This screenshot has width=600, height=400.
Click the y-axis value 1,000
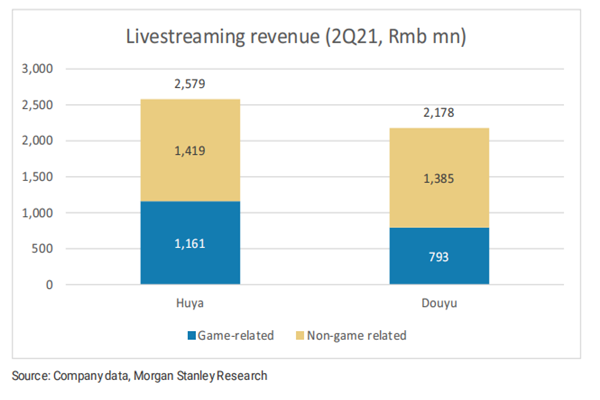tap(37, 213)
